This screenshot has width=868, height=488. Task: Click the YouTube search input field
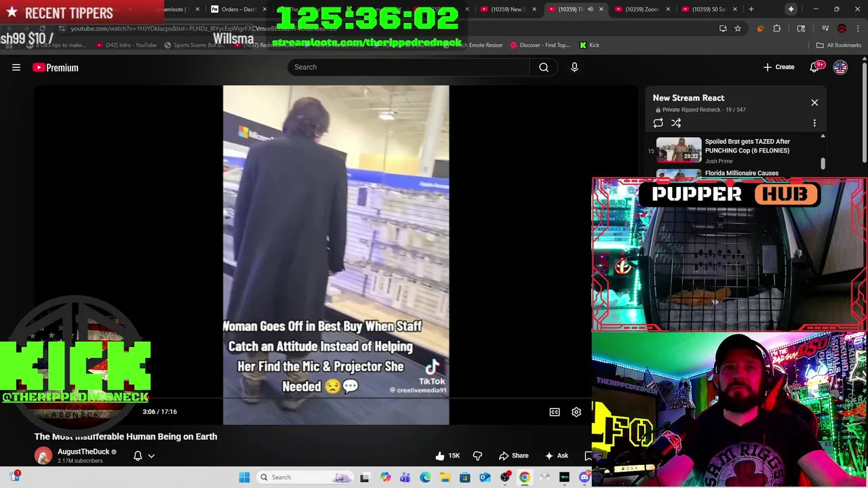pos(409,67)
